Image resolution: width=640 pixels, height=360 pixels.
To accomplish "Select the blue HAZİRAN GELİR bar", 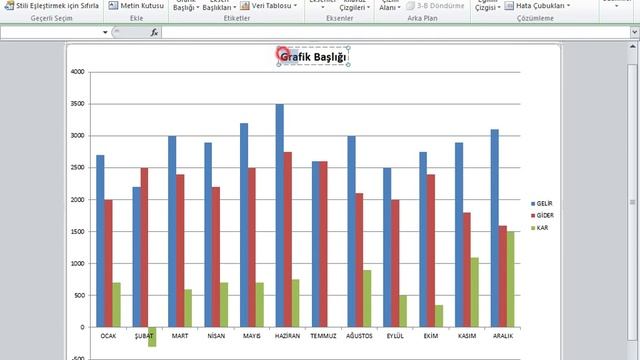I will click(280, 216).
